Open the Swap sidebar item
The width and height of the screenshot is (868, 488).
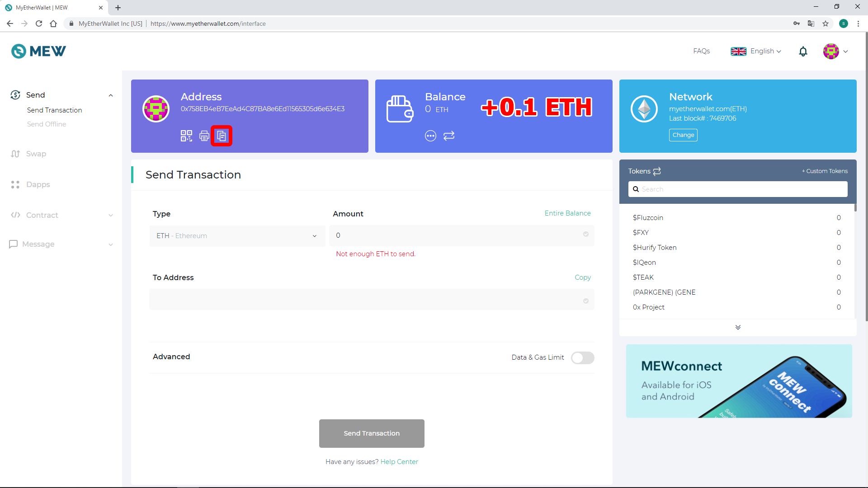36,154
